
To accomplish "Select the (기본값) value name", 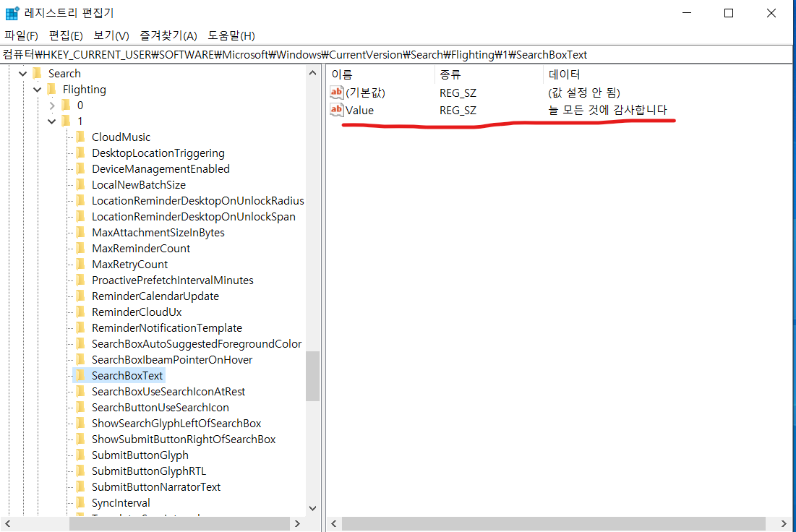I will (366, 93).
